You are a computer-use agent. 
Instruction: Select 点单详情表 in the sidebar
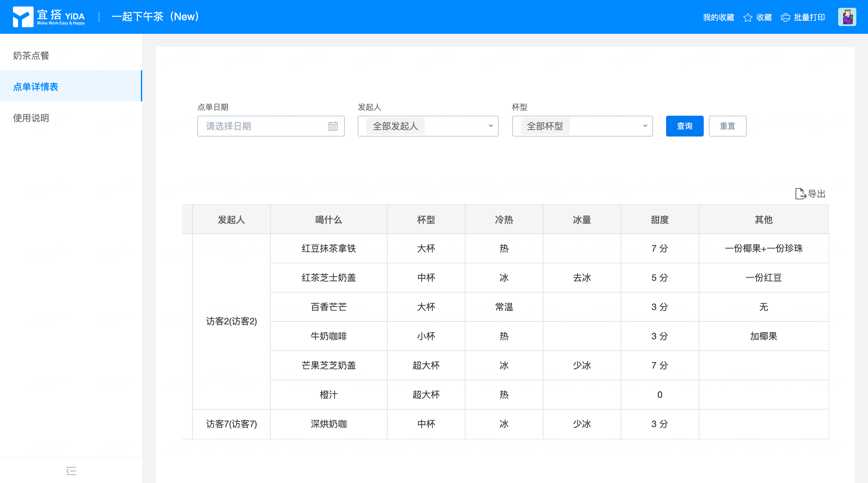(x=36, y=87)
